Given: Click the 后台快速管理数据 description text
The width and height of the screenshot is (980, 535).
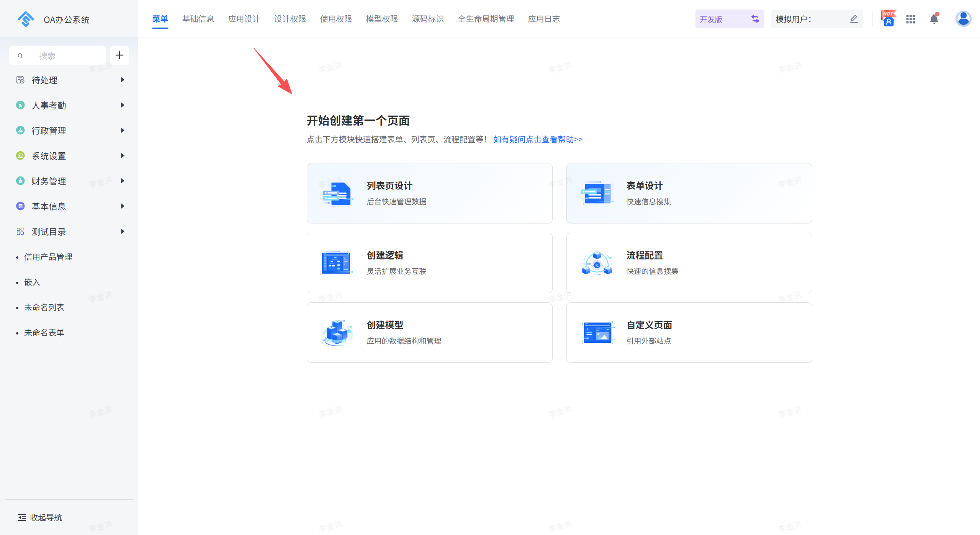Looking at the screenshot, I should tap(396, 201).
